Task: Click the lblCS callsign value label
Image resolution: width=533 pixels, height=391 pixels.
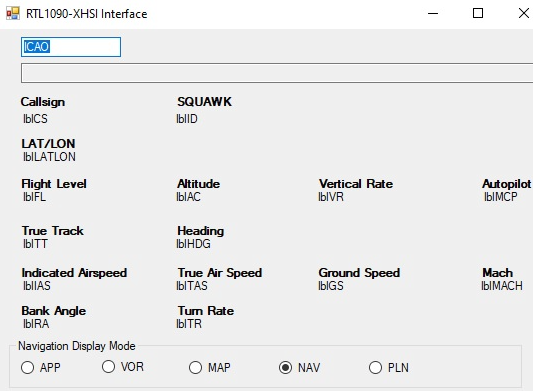Action: coord(35,119)
